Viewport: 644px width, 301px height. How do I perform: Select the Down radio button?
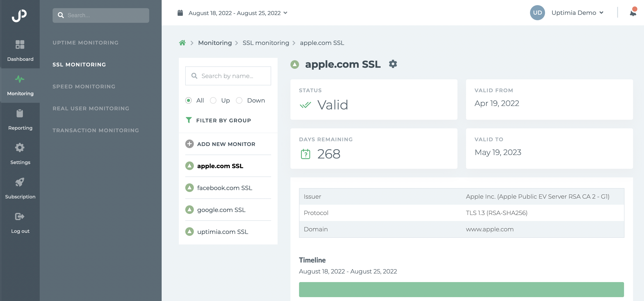click(239, 100)
